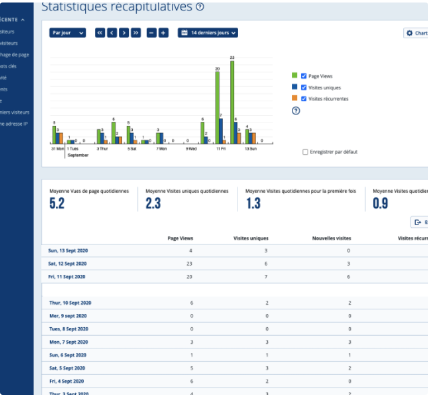Go to next period arrow
Image resolution: width=431 pixels, height=398 pixels.
point(124,33)
